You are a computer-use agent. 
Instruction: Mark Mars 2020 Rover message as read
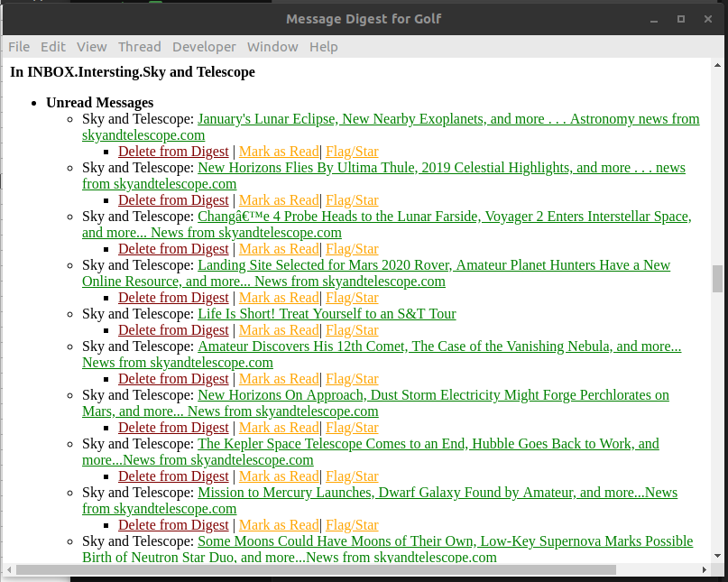click(x=279, y=298)
